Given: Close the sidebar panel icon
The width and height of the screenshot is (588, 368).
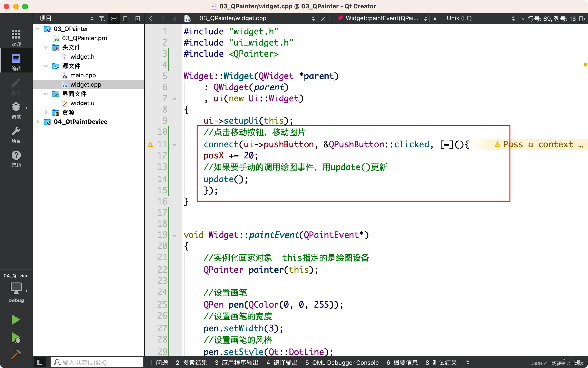Looking at the screenshot, I should [x=138, y=19].
